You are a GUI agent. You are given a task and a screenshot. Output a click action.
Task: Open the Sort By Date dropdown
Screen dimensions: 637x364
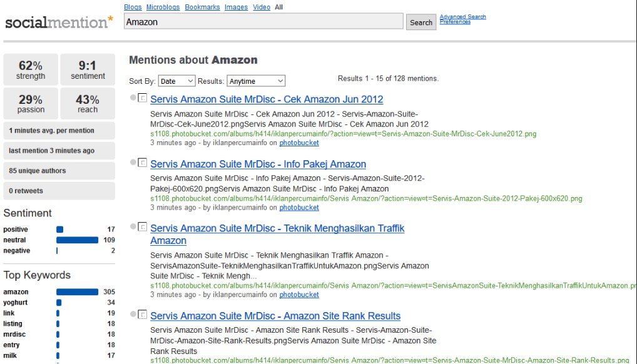point(176,81)
